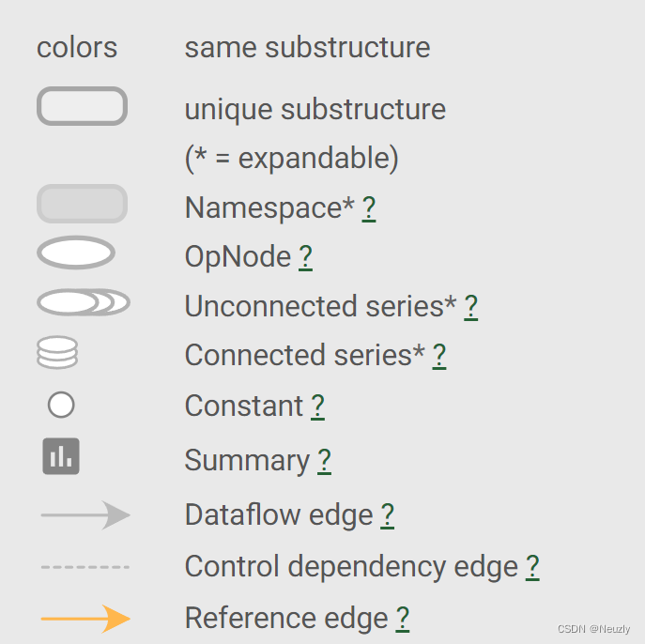Click the colors legend label
This screenshot has height=644, width=645.
(77, 47)
